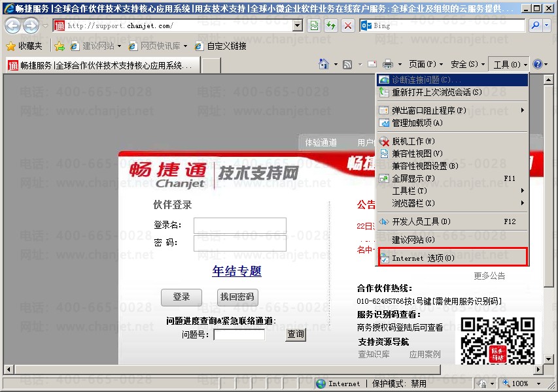This screenshot has width=558, height=392.
Task: Click the horizontal scrollbar left arrow
Action: click(9, 370)
